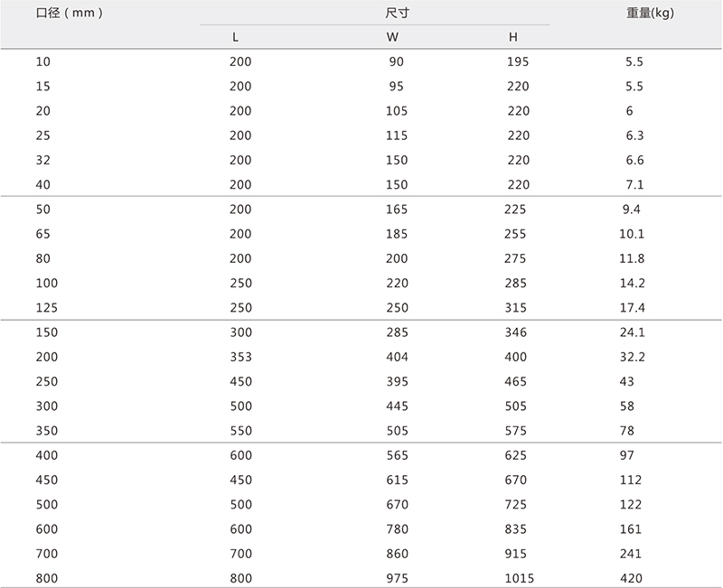Image resolution: width=723 pixels, height=588 pixels.
Task: Select weight 17.4 in the 125 row
Action: coord(632,308)
